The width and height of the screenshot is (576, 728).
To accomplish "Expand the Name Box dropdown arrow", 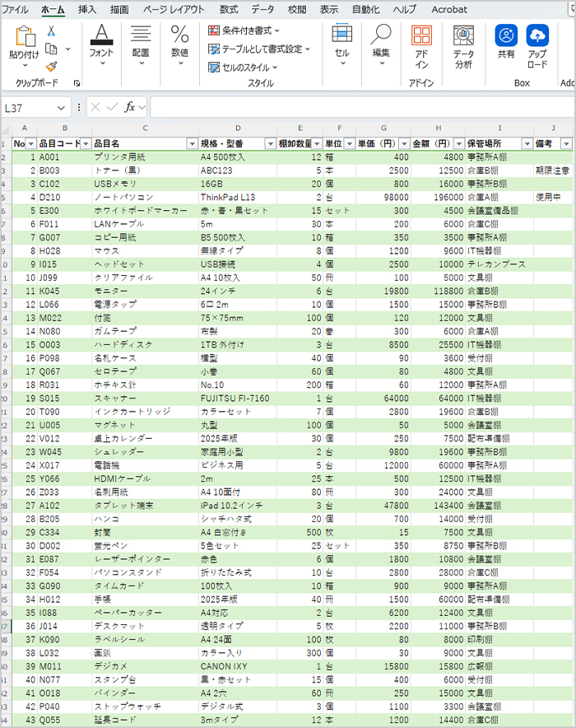I will tap(61, 108).
